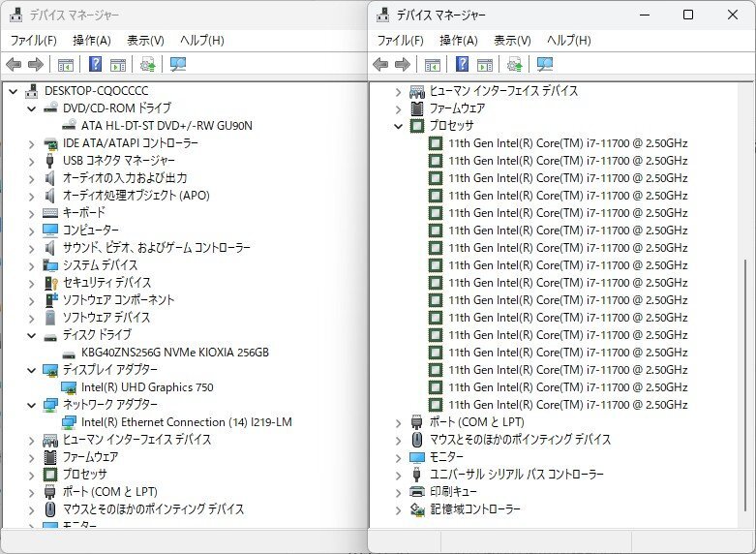
Task: Select ATA HL-DT-ST DVD+/-RW GU90N entry
Action: point(166,126)
